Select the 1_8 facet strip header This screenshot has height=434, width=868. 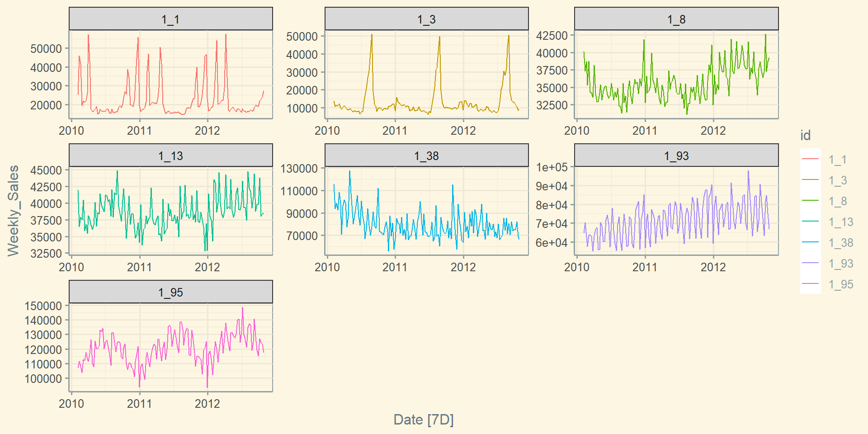(676, 19)
